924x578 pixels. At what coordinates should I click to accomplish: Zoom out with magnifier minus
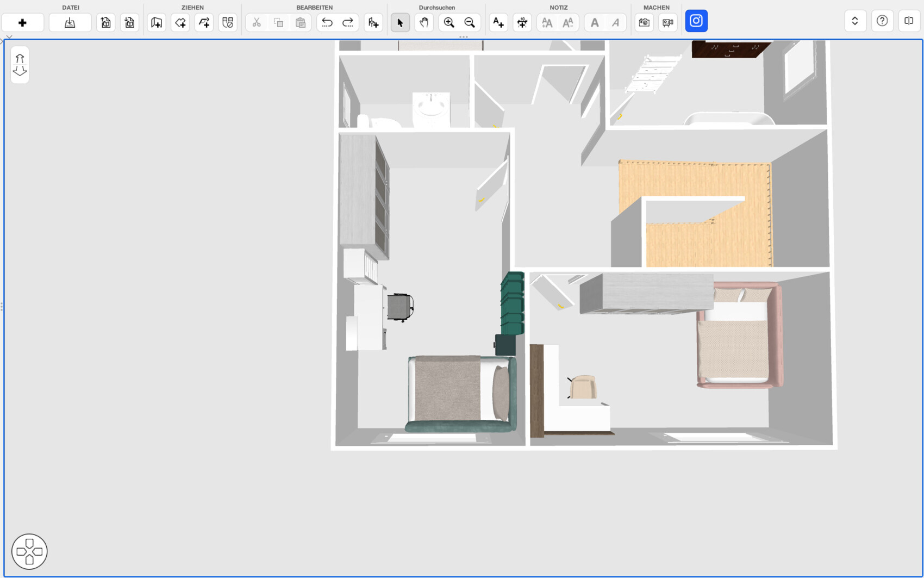click(x=470, y=23)
